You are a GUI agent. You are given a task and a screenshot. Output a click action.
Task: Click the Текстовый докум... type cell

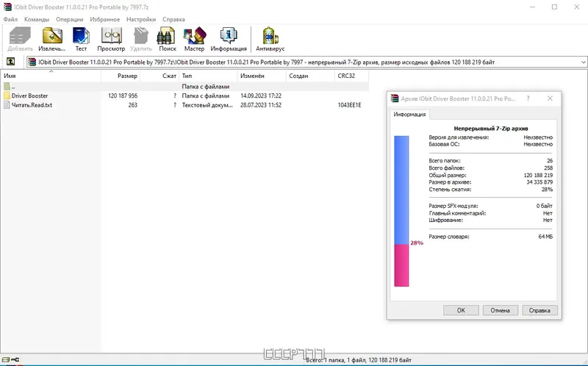207,105
